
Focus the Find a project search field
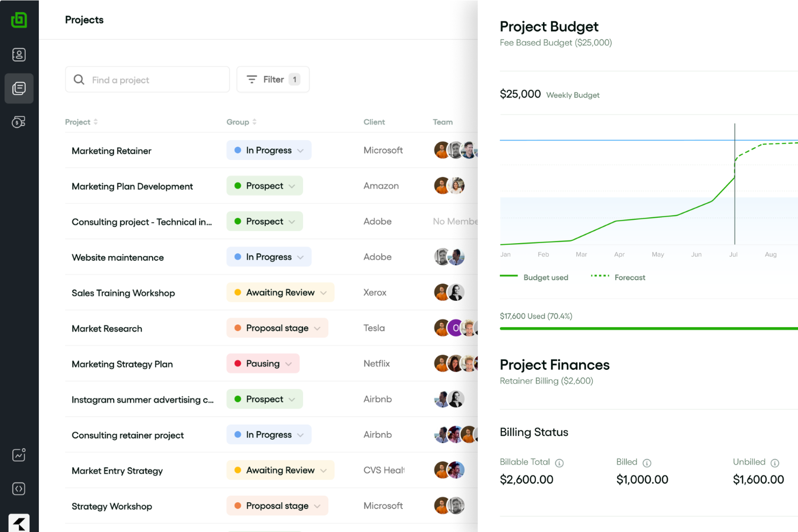147,80
